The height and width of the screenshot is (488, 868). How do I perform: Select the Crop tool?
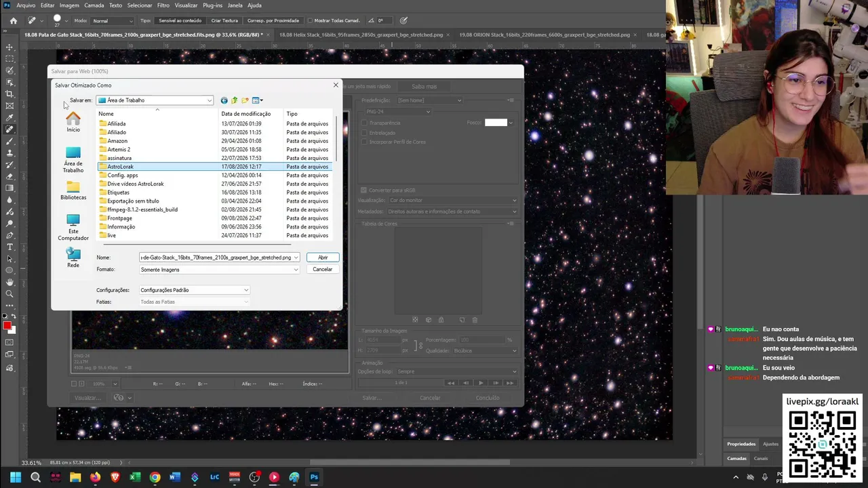pos(9,94)
